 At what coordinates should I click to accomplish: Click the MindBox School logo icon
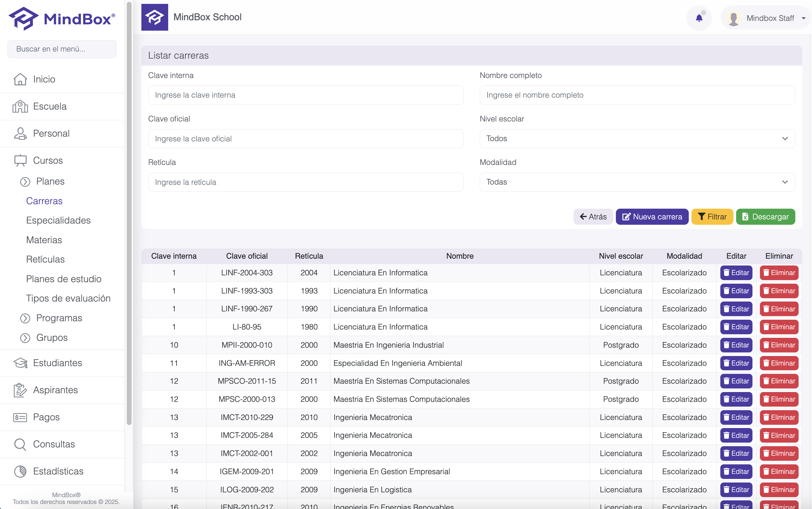pyautogui.click(x=154, y=17)
